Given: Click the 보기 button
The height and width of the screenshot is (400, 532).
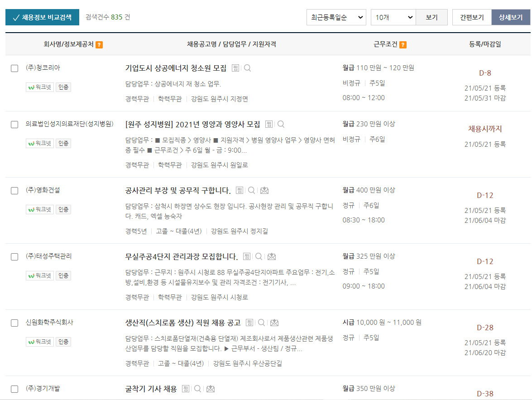Looking at the screenshot, I should 432,17.
